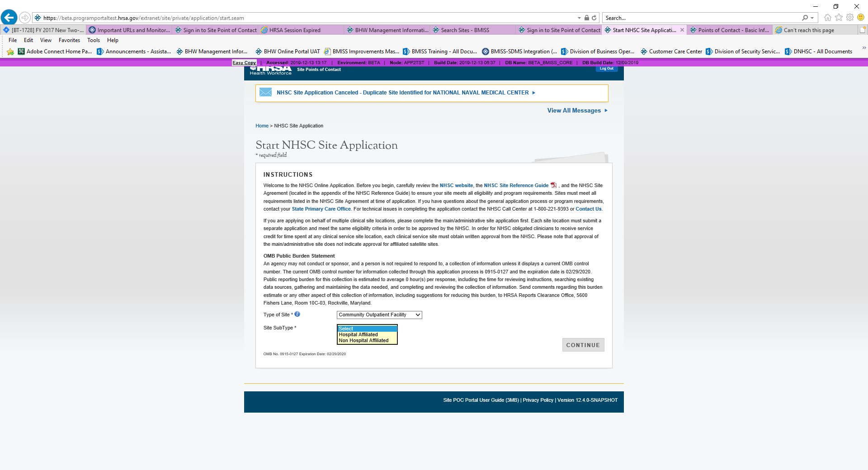
Task: Open the Favorites menu
Action: (69, 40)
